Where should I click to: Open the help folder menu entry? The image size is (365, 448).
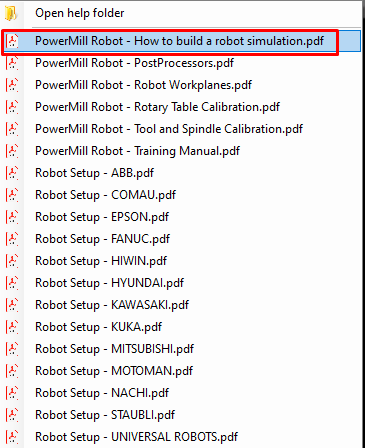pos(182,13)
